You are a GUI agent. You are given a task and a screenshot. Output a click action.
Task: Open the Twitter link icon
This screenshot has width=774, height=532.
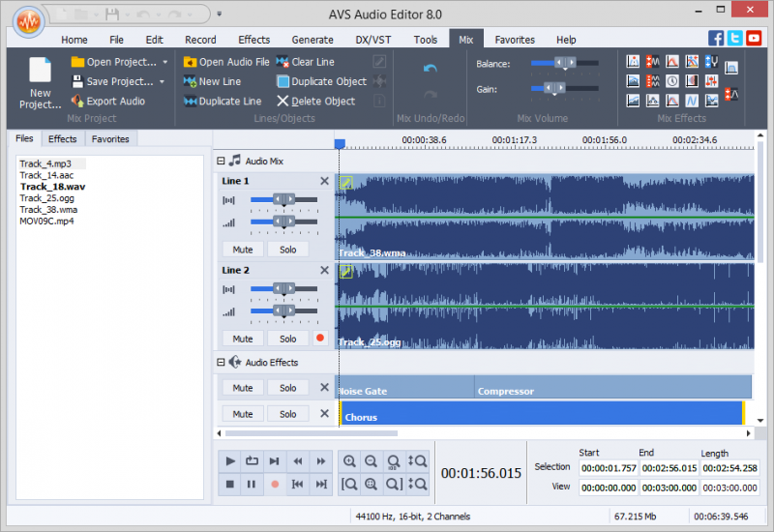(734, 38)
